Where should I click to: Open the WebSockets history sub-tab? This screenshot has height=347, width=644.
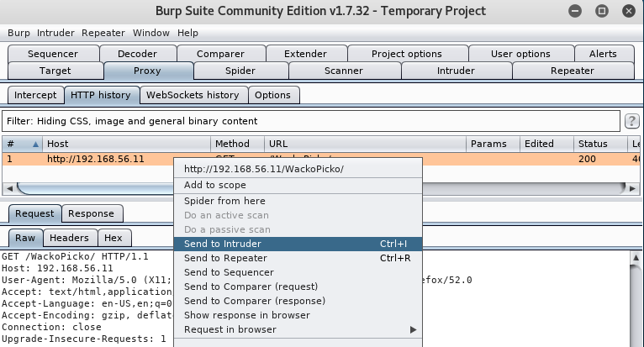tap(193, 95)
